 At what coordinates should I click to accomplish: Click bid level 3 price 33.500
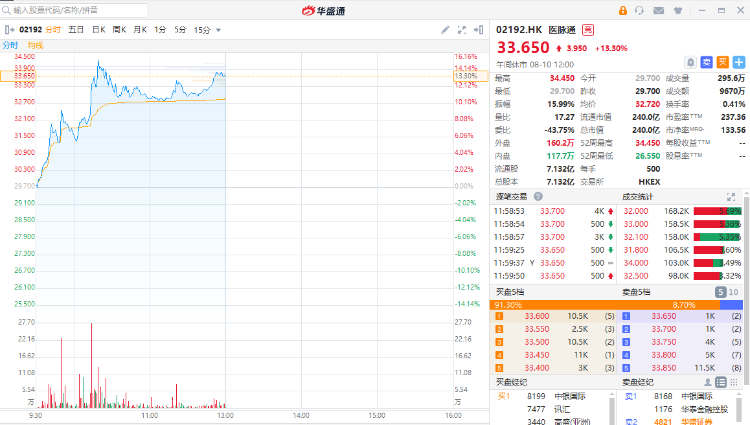tap(537, 342)
